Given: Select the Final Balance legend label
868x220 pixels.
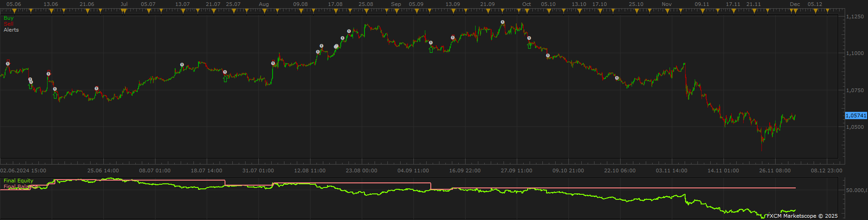Looking at the screenshot, I should (x=20, y=187).
